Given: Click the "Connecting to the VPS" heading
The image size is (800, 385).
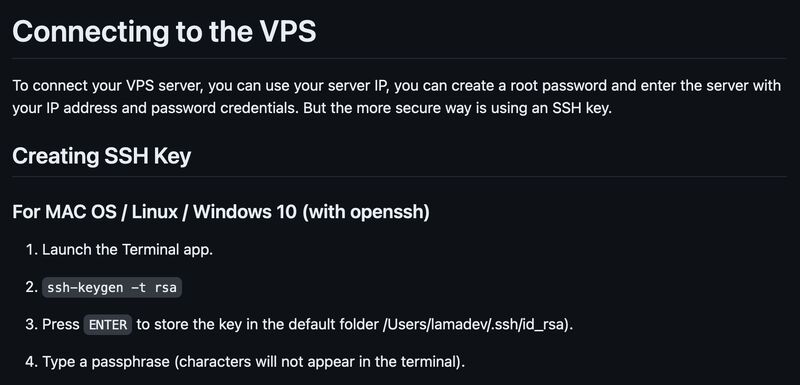Looking at the screenshot, I should [x=164, y=32].
